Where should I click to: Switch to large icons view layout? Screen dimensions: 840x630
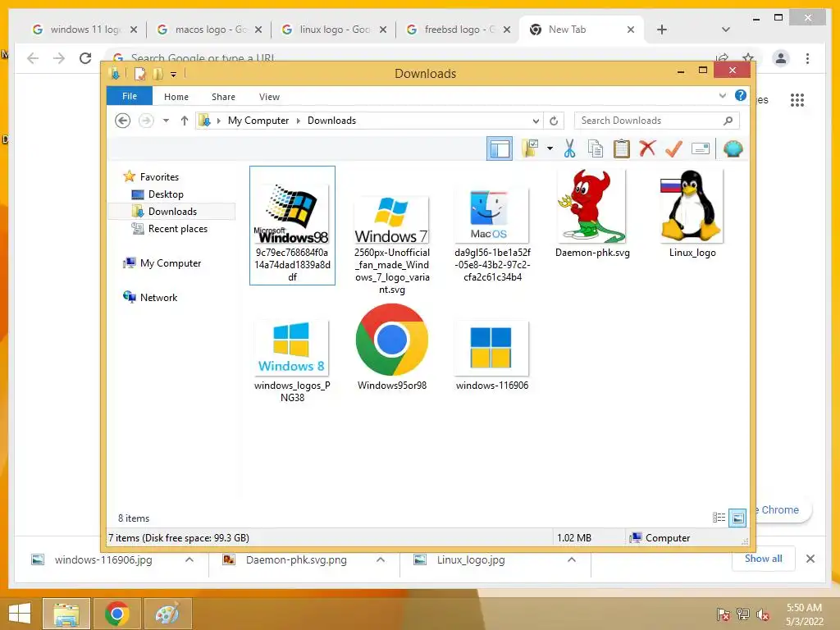click(x=737, y=518)
